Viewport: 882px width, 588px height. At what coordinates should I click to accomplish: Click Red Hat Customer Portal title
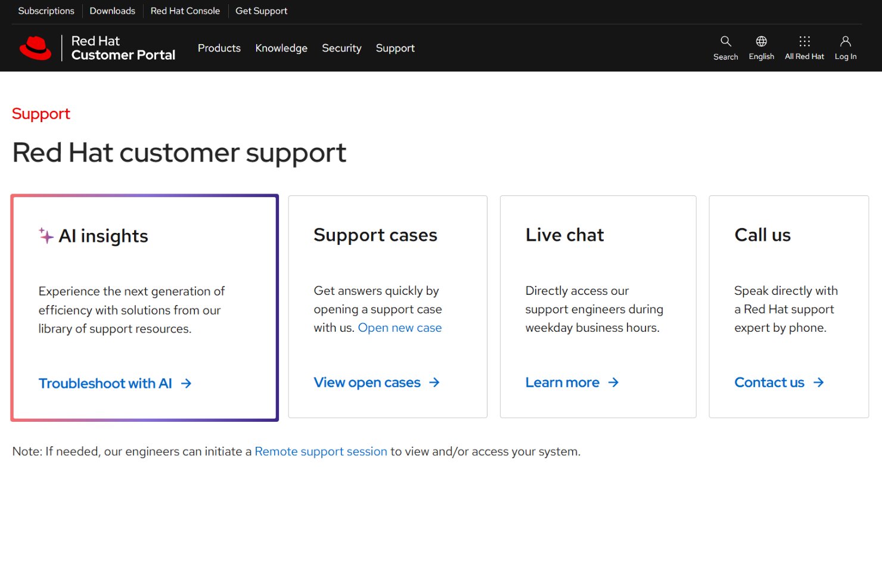point(123,48)
